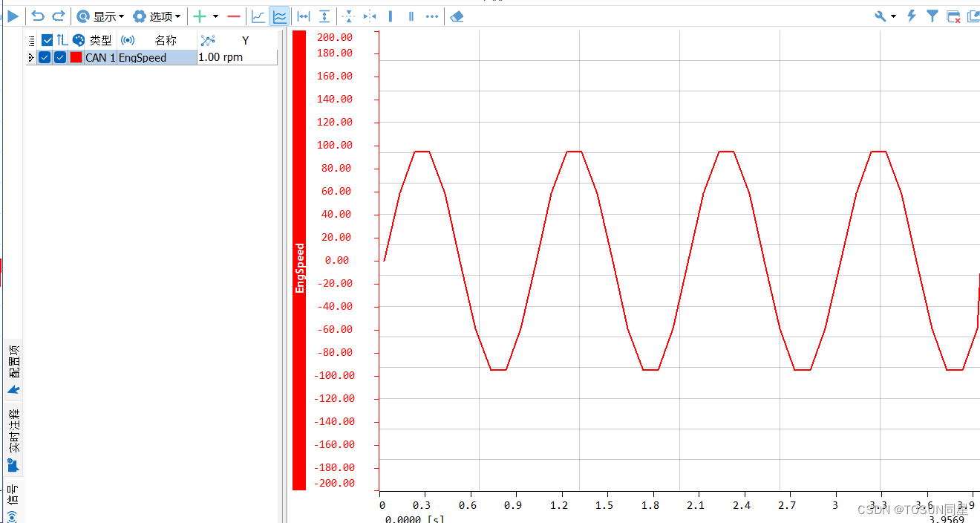This screenshot has height=523, width=980.
Task: Click the color palette header icon
Action: (78, 40)
